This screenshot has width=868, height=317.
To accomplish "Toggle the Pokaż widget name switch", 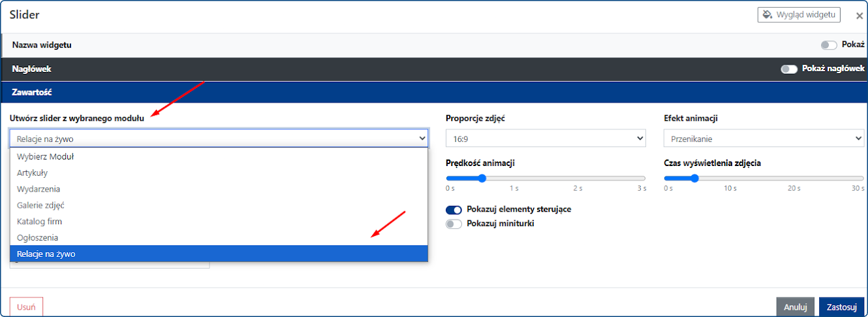I will (829, 45).
